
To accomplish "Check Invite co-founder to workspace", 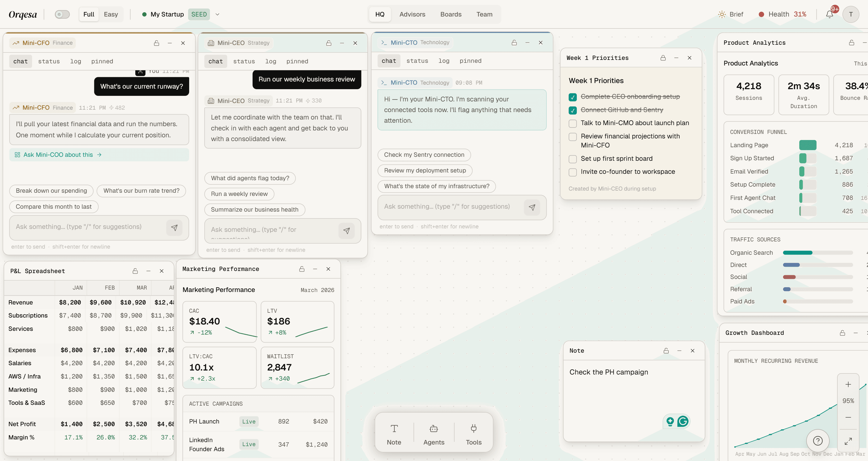I will tap(573, 172).
